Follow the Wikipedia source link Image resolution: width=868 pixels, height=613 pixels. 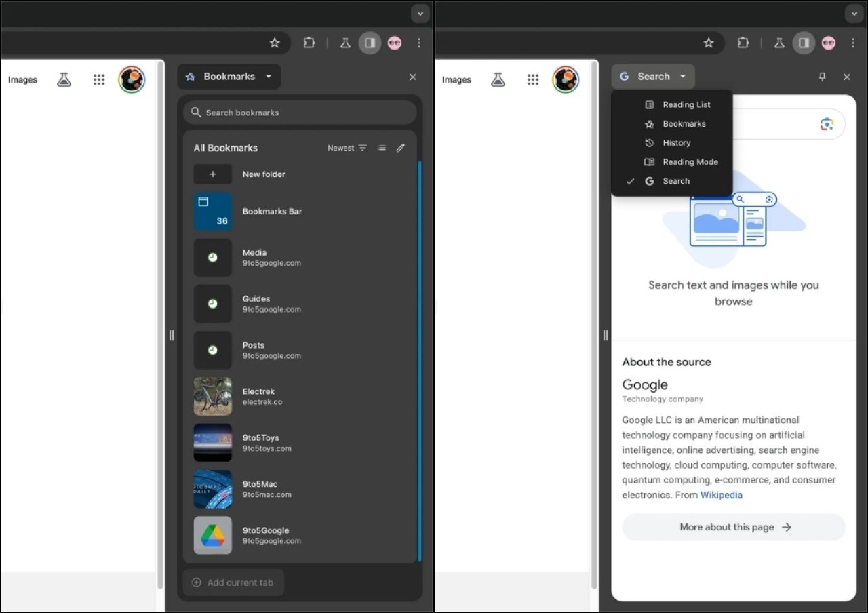pyautogui.click(x=722, y=495)
